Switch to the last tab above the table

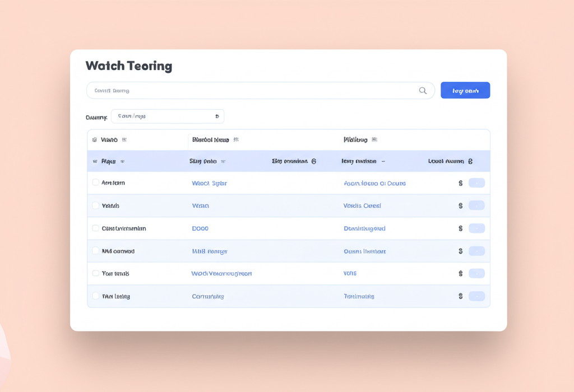pyautogui.click(x=355, y=139)
